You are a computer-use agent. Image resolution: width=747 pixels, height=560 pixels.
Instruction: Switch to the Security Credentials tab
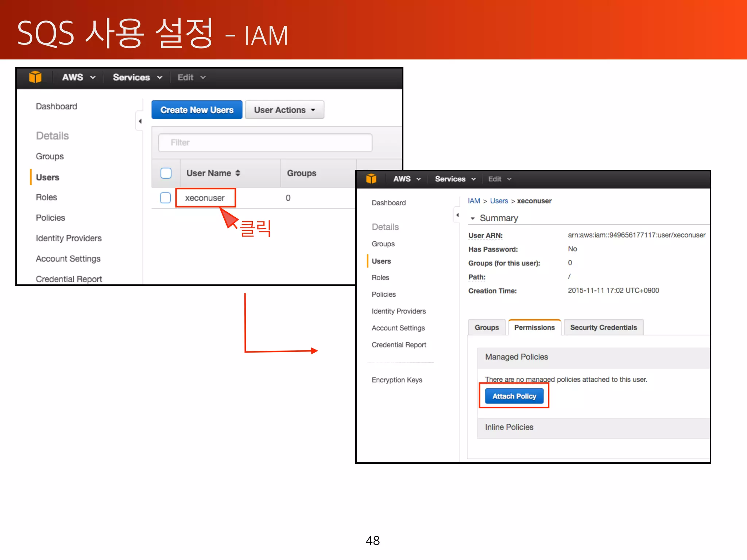click(x=603, y=327)
